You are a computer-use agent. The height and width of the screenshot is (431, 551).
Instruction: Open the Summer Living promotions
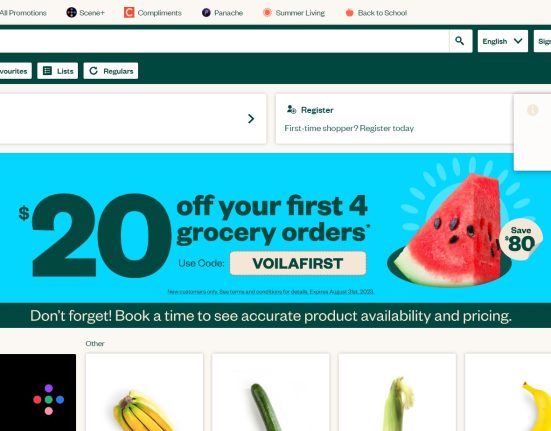pyautogui.click(x=294, y=13)
